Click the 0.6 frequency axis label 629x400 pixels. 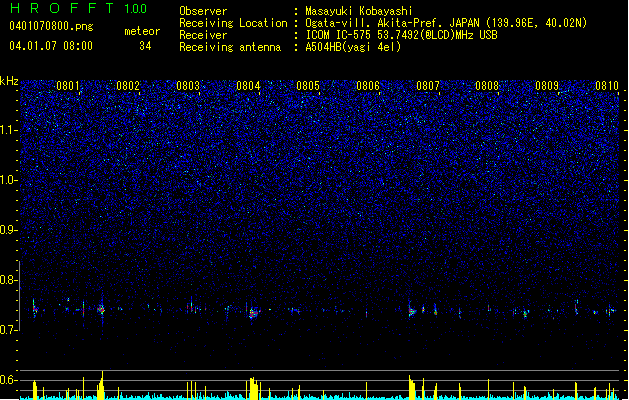click(9, 380)
